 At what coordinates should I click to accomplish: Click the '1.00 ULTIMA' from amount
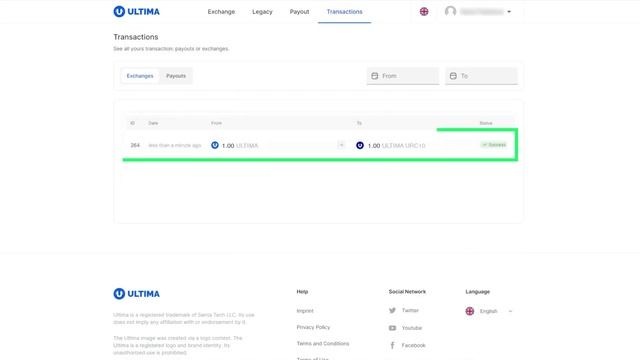240,146
